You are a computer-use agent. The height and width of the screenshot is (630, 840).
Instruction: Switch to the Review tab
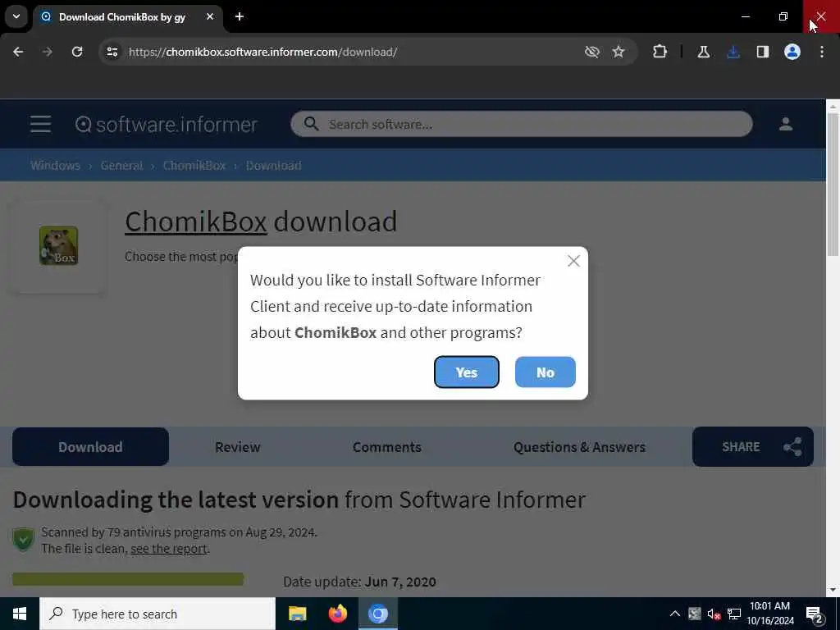[237, 447]
